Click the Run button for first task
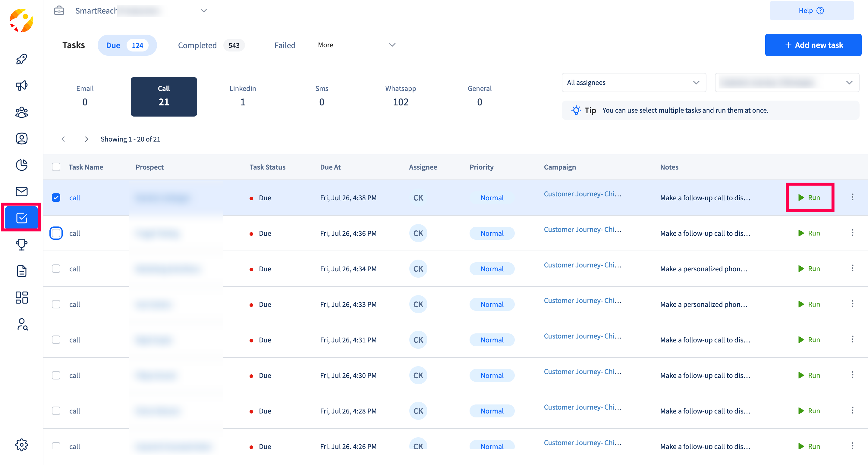This screenshot has width=868, height=465. coord(810,197)
